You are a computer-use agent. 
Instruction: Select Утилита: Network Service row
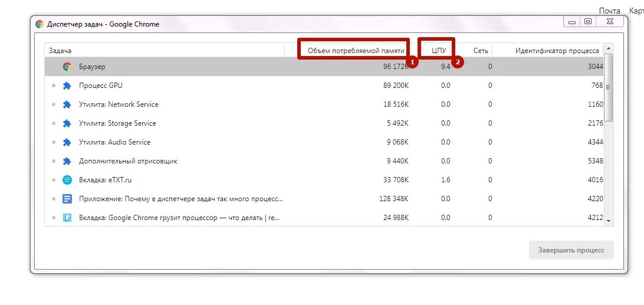[324, 104]
